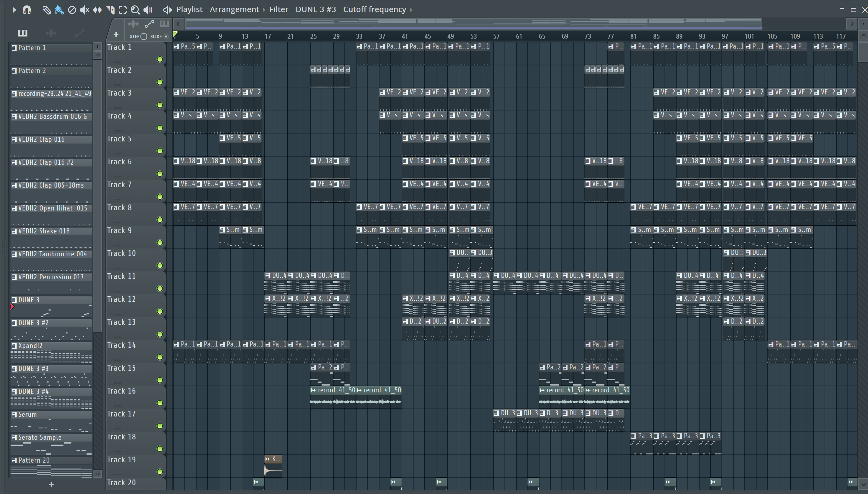868x494 pixels.
Task: Select the K.. audio clip on Track 19
Action: 273,466
